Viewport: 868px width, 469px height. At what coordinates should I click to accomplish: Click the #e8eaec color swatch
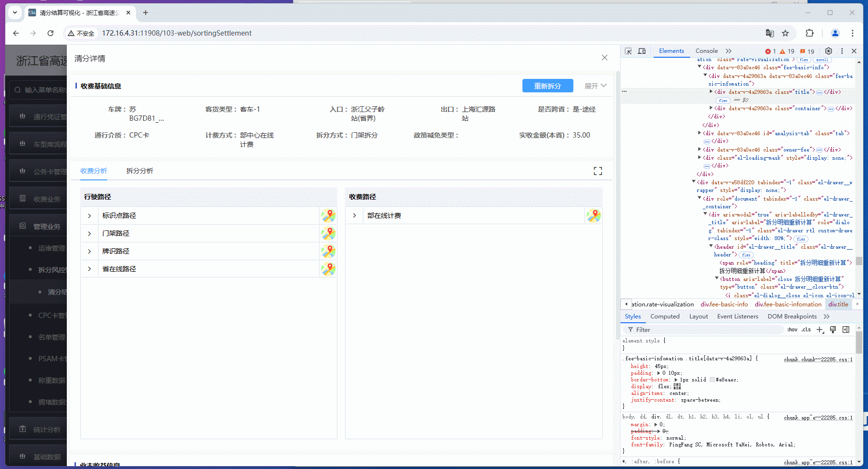point(712,380)
